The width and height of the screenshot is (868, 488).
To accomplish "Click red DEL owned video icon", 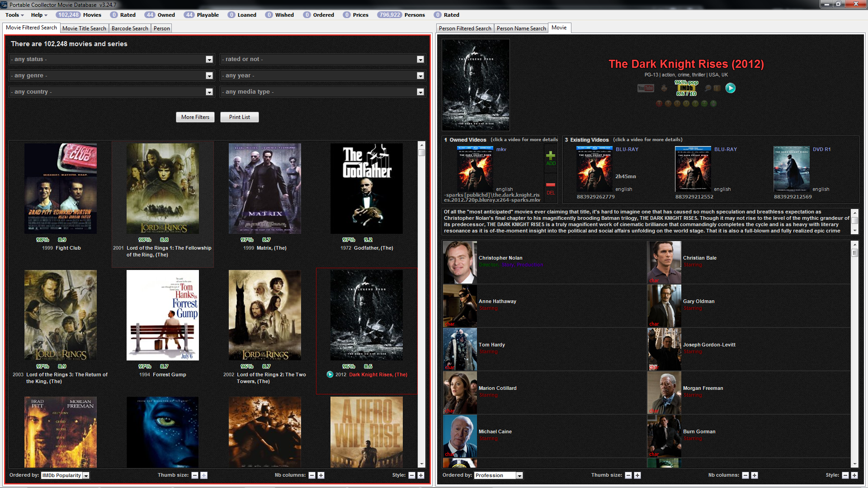I will tap(551, 188).
